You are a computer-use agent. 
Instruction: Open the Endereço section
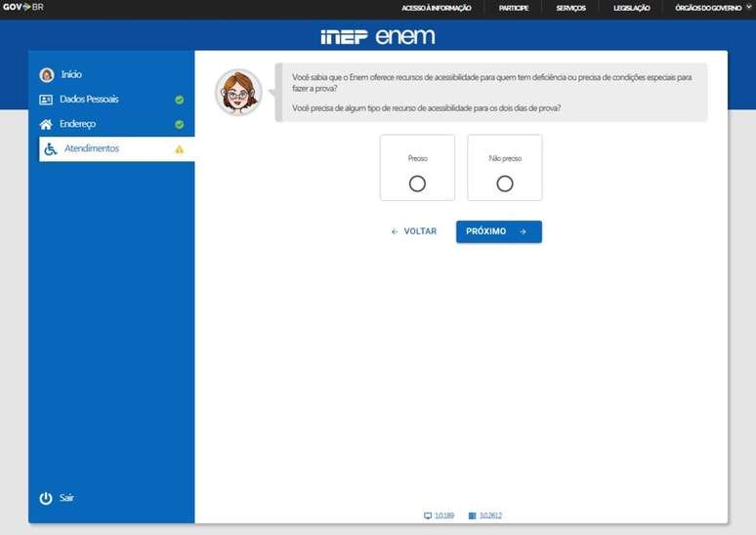(77, 124)
